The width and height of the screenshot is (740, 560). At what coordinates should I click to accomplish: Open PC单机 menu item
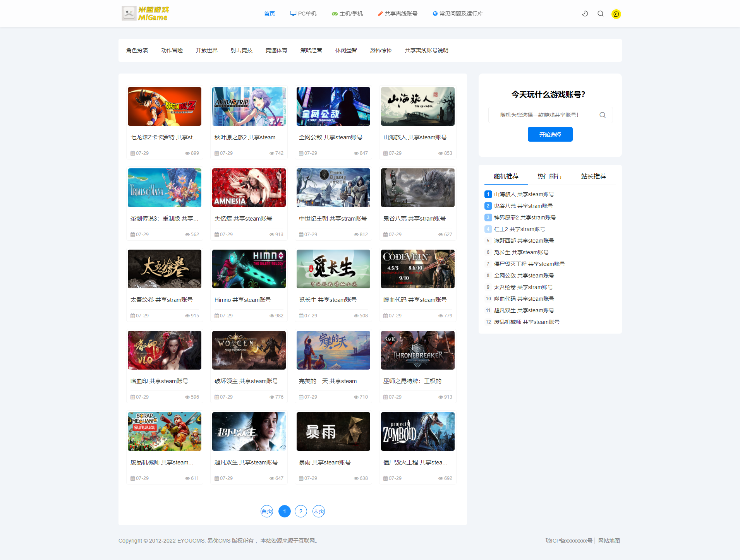(x=303, y=14)
